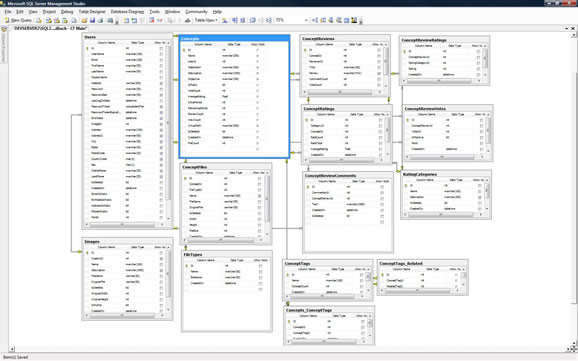
Task: Open the 75% zoom level combo box
Action: [x=292, y=20]
